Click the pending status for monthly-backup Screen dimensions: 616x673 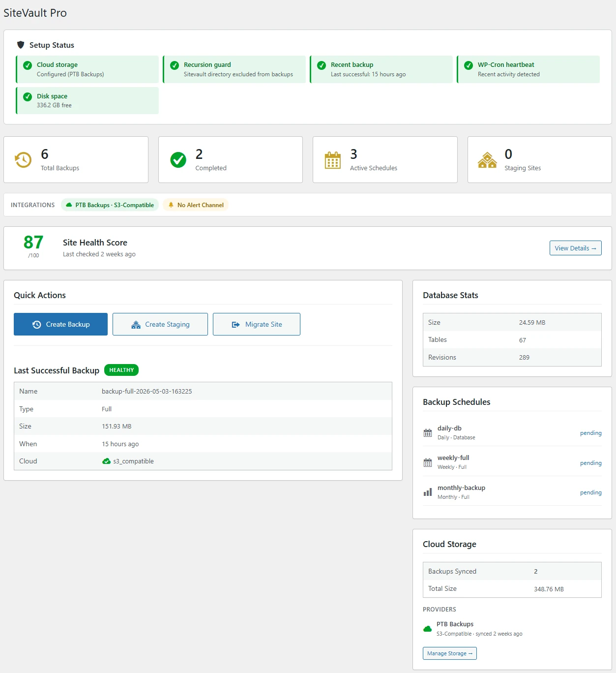click(590, 492)
